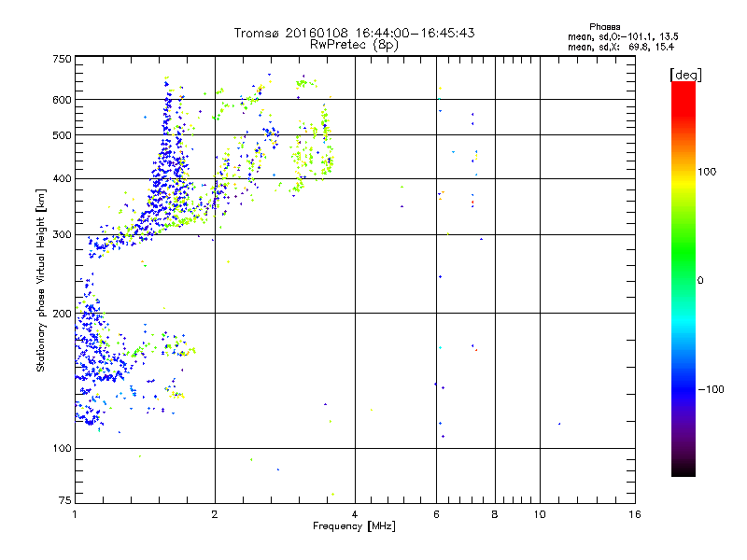Click the x-axis label '1'
The width and height of the screenshot is (747, 560).
pos(75,514)
